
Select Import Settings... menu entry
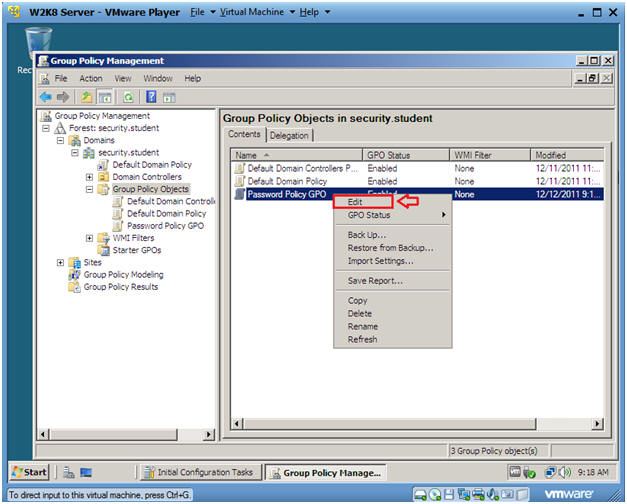[392, 261]
